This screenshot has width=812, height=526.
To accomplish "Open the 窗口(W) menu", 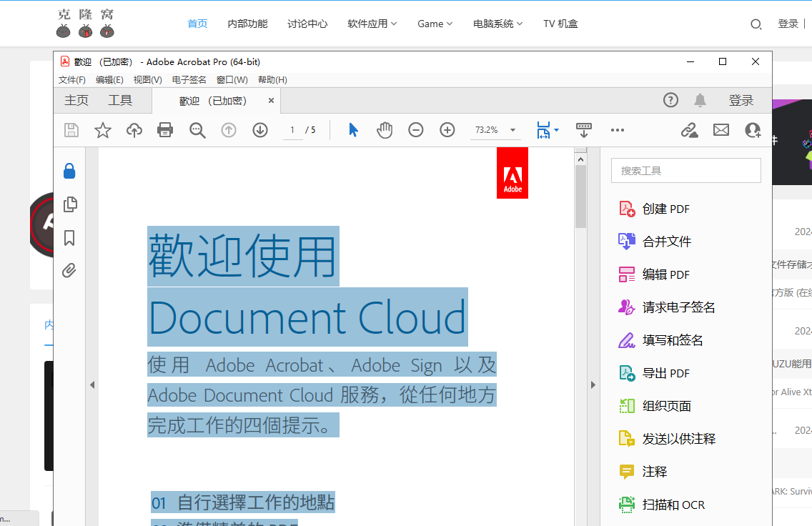I will 232,80.
